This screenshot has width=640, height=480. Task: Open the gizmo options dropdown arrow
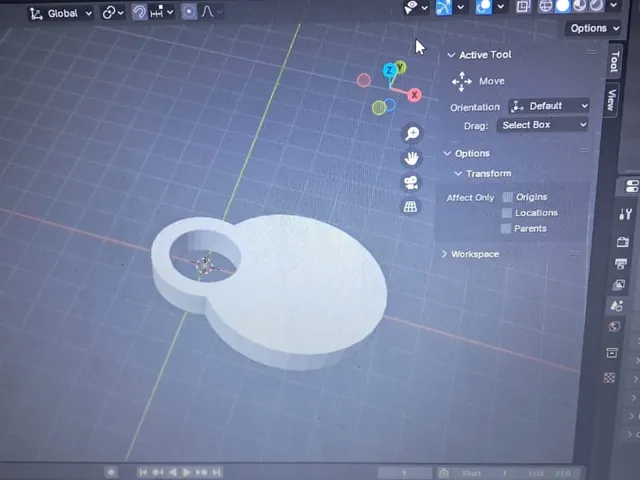point(461,7)
